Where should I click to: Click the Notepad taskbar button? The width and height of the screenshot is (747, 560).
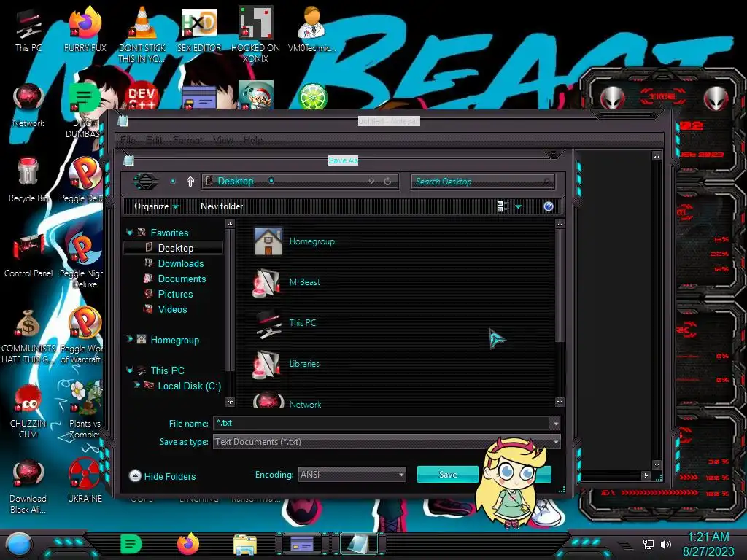pyautogui.click(x=358, y=544)
